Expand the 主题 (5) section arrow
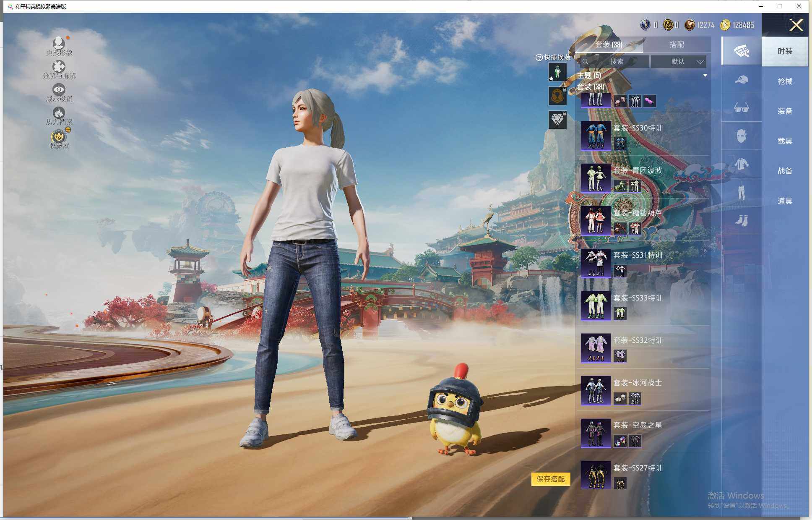 point(705,76)
